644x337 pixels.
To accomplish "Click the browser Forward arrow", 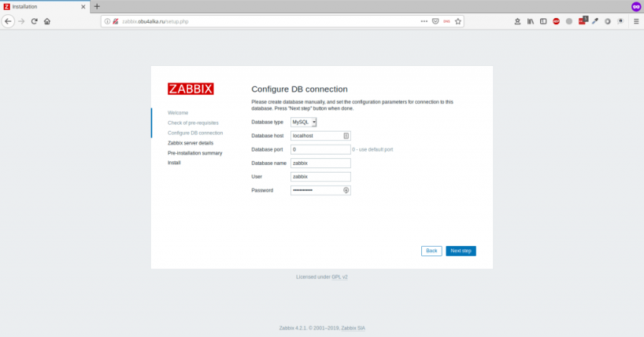I will click(x=21, y=21).
